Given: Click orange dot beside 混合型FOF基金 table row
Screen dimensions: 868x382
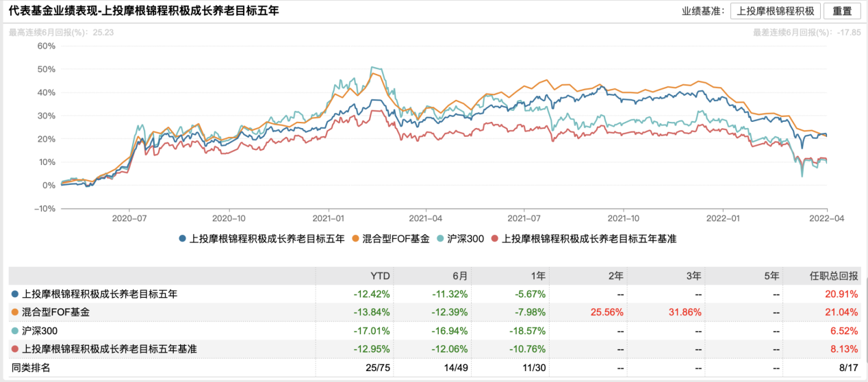Looking at the screenshot, I should 15,313.
